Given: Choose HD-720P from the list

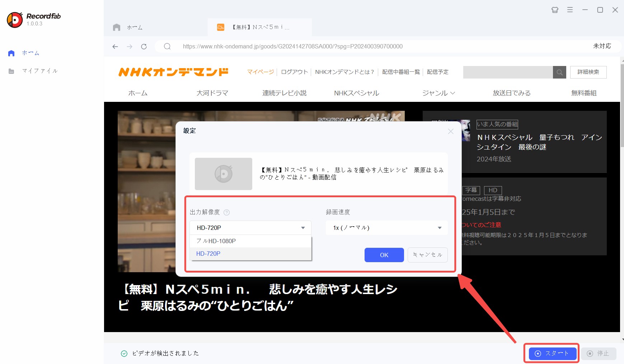Looking at the screenshot, I should click(x=208, y=254).
